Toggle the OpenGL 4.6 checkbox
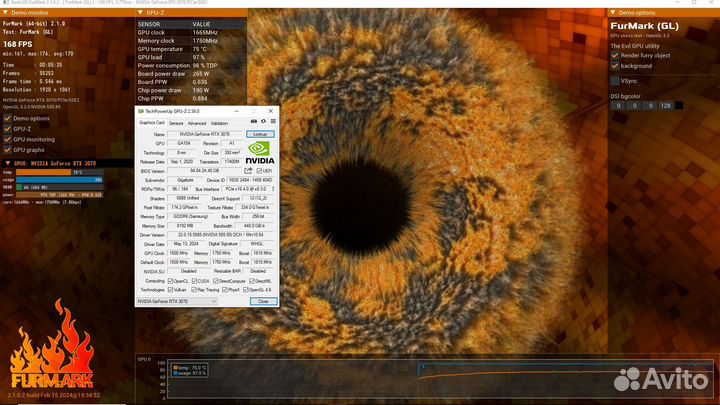The image size is (720, 405). pos(246,290)
